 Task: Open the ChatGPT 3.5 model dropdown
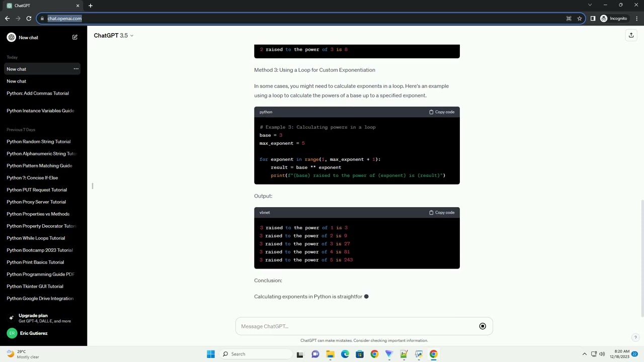pyautogui.click(x=114, y=36)
